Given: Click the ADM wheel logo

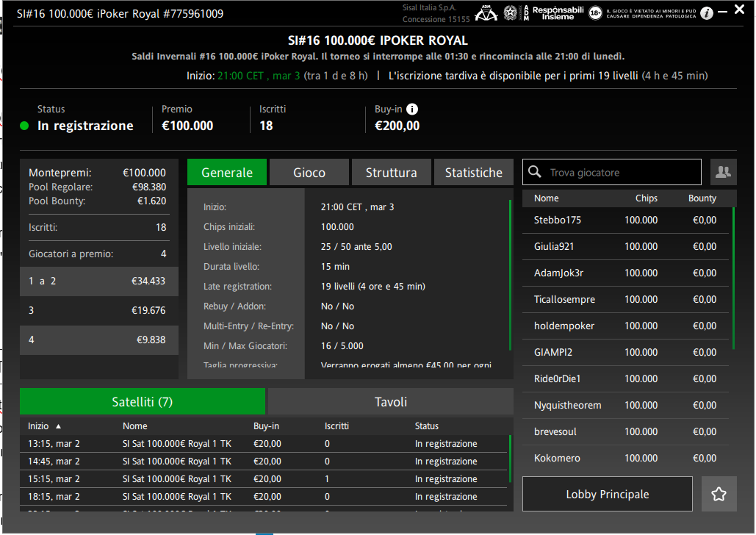Looking at the screenshot, I should pyautogui.click(x=486, y=13).
